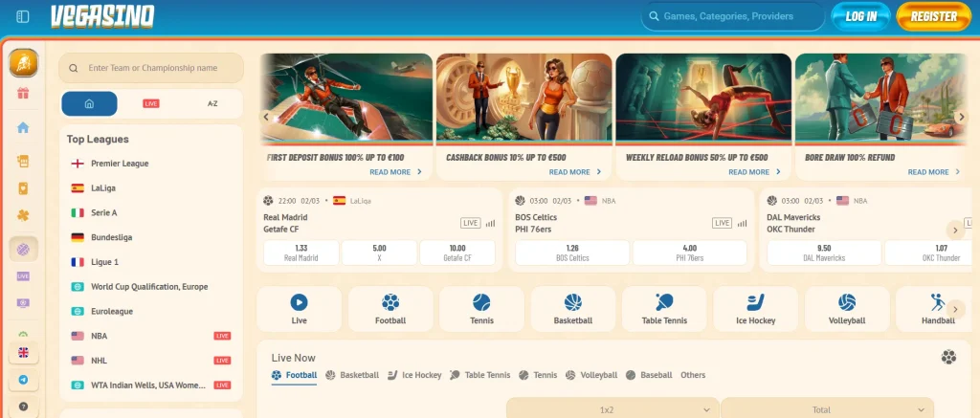
Task: Bet on Real Madrid at 1.33
Action: (301, 253)
